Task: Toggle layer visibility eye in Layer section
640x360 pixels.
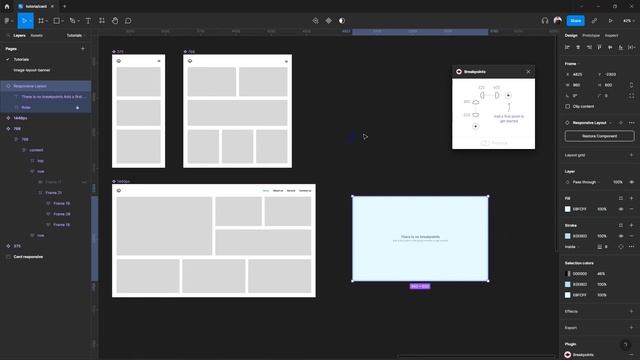Action: [x=631, y=182]
